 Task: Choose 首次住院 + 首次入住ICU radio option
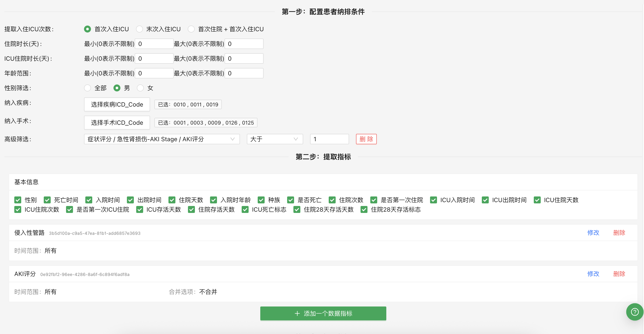[191, 29]
